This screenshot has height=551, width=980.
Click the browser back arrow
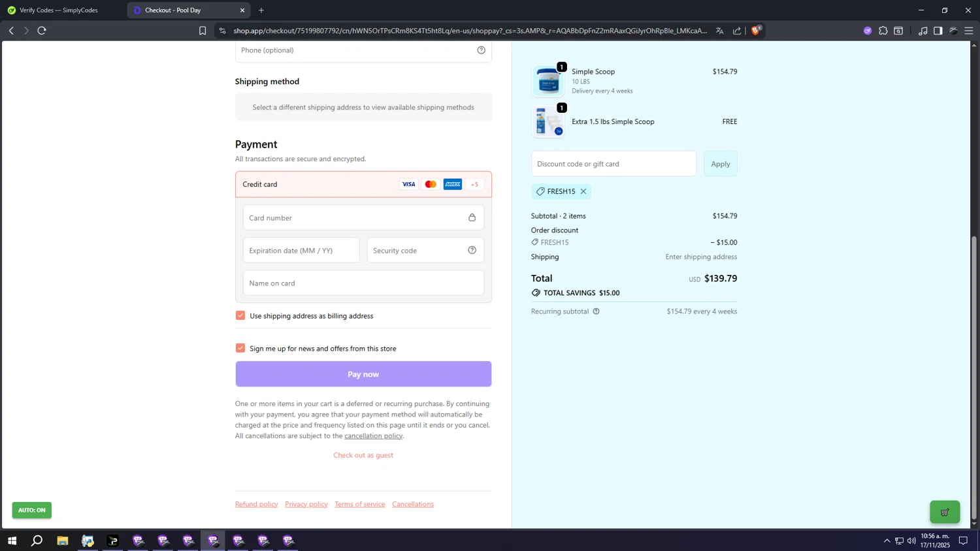[x=11, y=31]
